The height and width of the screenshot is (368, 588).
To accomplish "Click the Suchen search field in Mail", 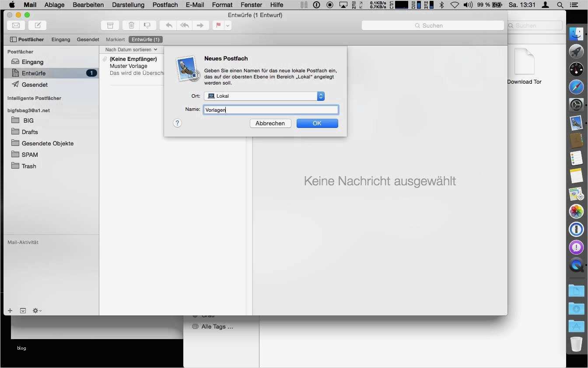I will click(433, 25).
